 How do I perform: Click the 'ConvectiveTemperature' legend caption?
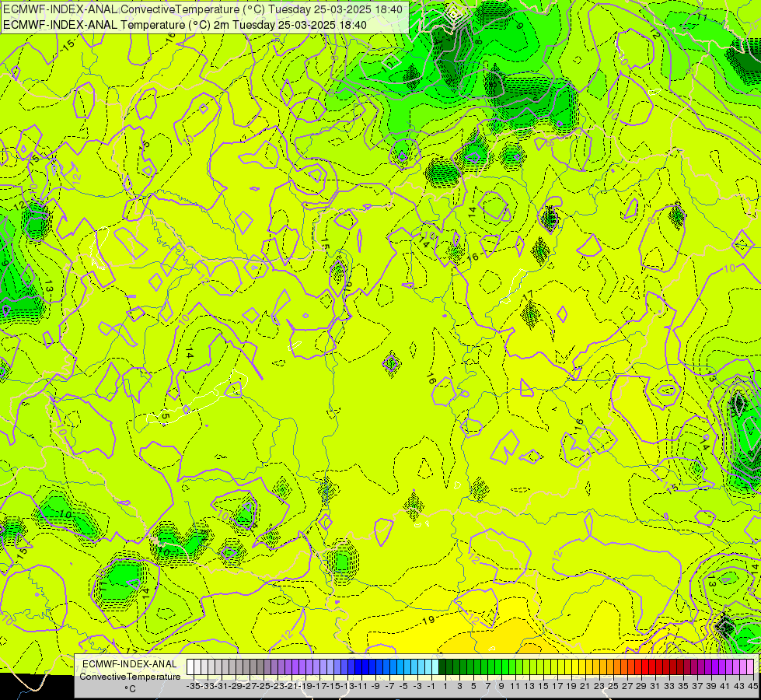pyautogui.click(x=130, y=676)
